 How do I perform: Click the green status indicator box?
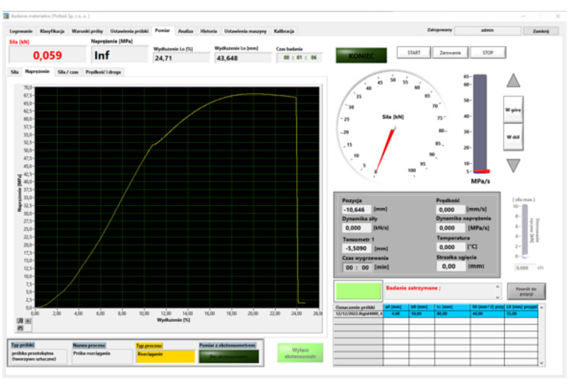pyautogui.click(x=358, y=291)
